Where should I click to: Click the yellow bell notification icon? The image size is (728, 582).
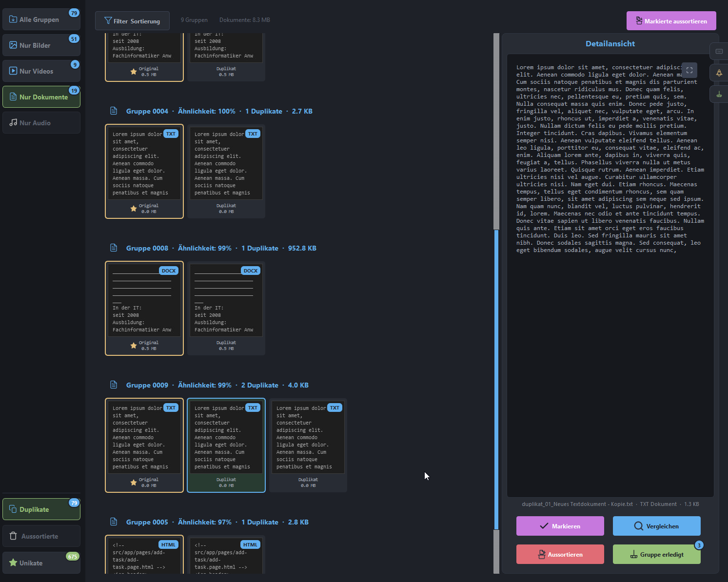[x=719, y=73]
